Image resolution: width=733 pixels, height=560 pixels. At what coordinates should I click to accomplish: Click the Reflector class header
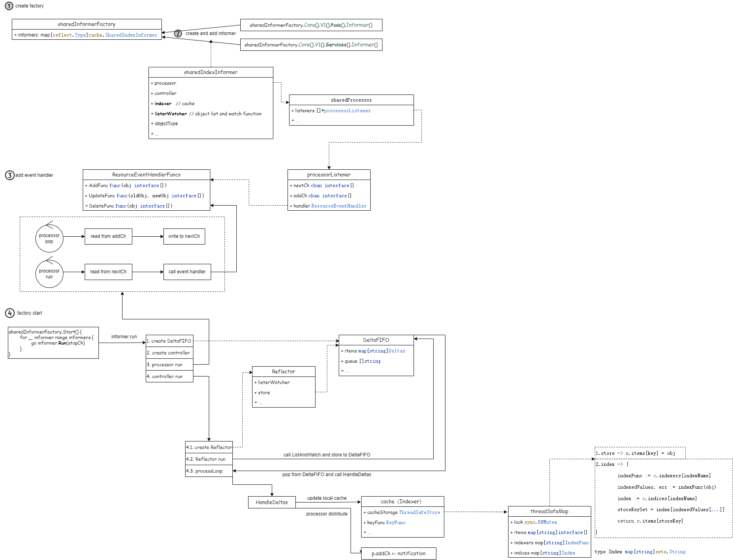[284, 372]
